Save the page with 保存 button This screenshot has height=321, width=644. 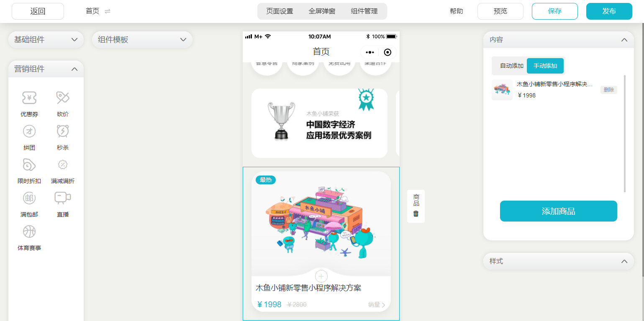(555, 11)
